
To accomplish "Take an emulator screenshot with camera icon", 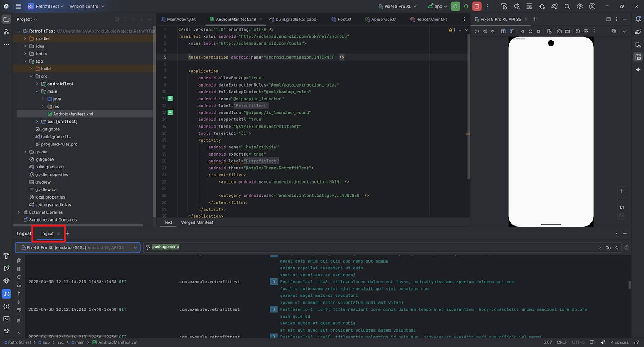I will (x=559, y=31).
